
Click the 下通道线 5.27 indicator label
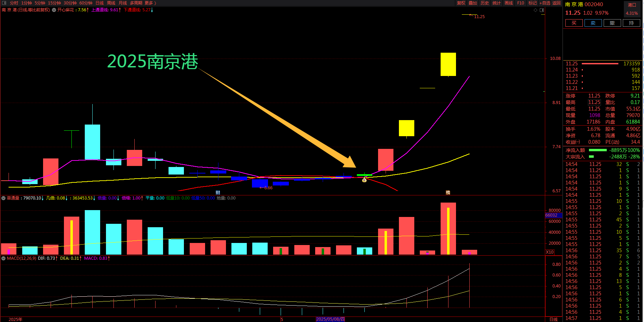click(138, 10)
